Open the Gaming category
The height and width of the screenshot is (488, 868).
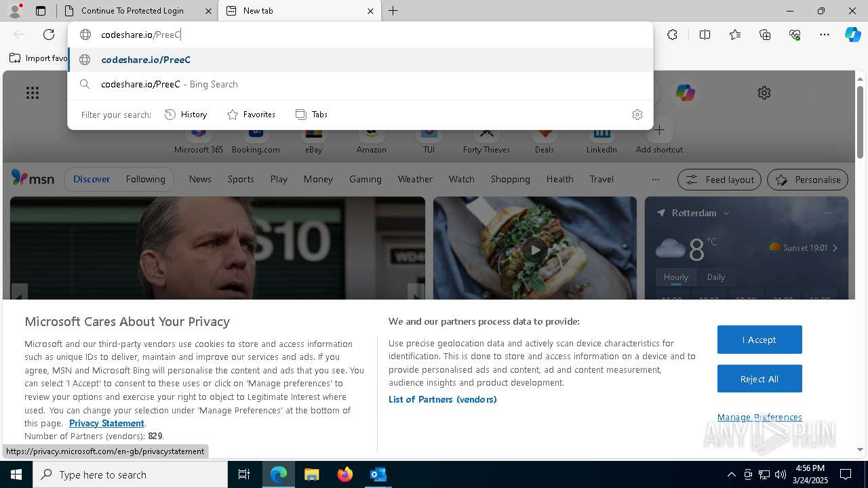(366, 179)
